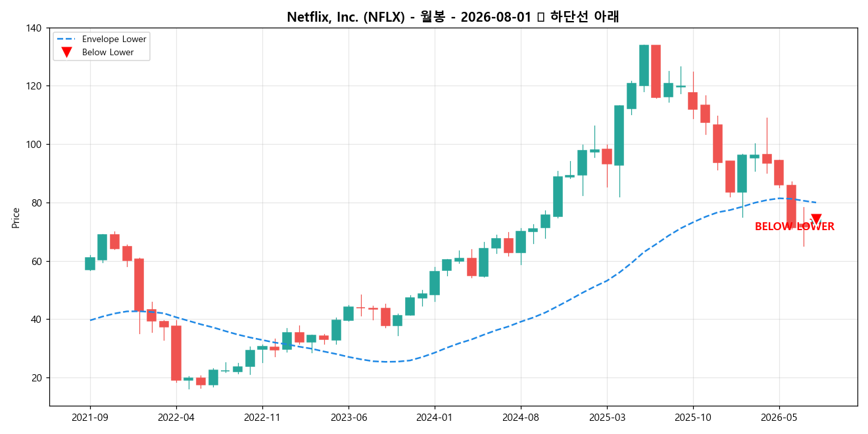Click the 20 y-axis tick label
Image resolution: width=868 pixels, height=434 pixels.
pyautogui.click(x=37, y=378)
